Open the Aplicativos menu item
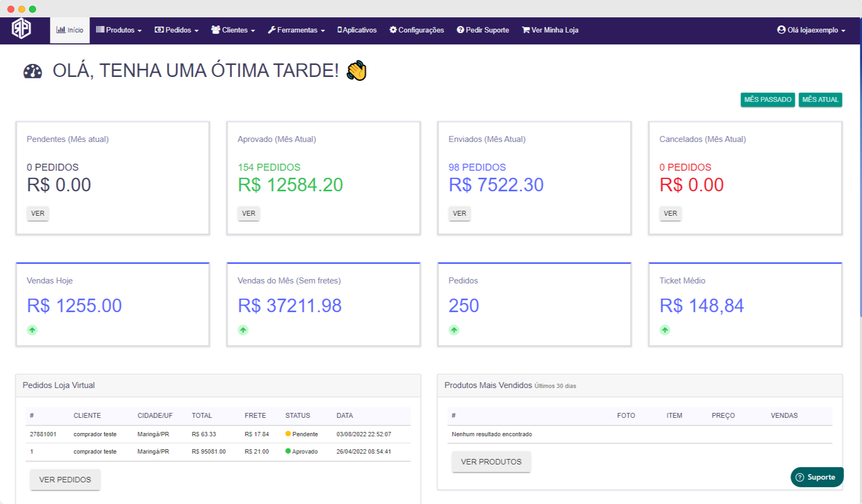 click(x=357, y=30)
